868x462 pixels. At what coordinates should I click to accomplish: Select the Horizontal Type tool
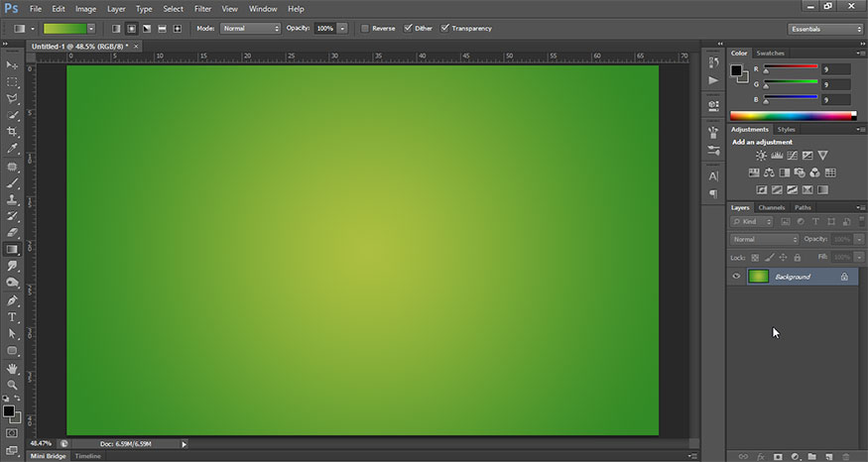pos(12,317)
